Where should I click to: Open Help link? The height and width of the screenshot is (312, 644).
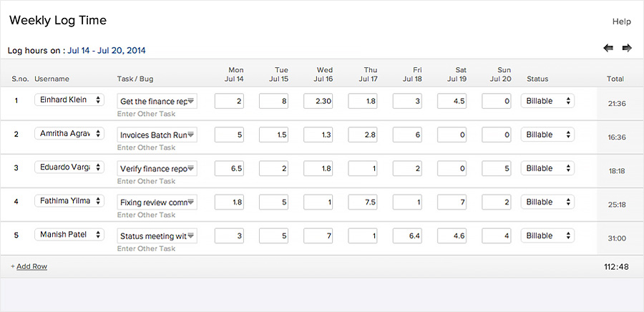point(622,21)
